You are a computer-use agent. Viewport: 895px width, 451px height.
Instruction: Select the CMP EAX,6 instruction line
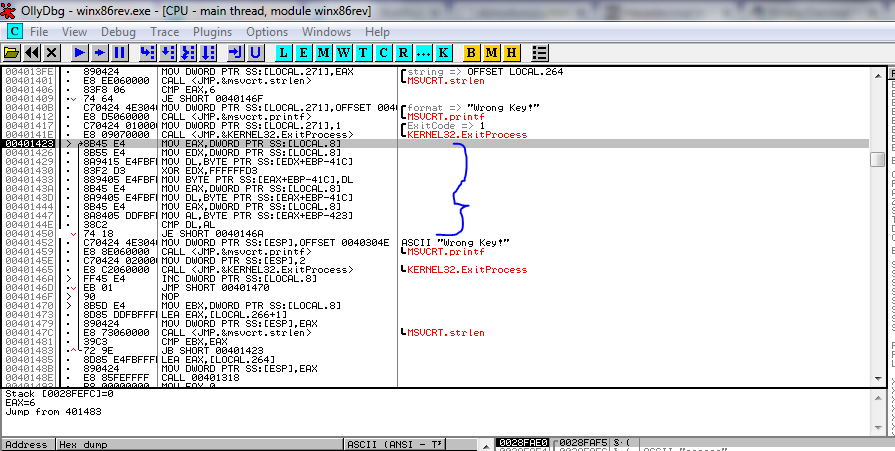(188, 90)
